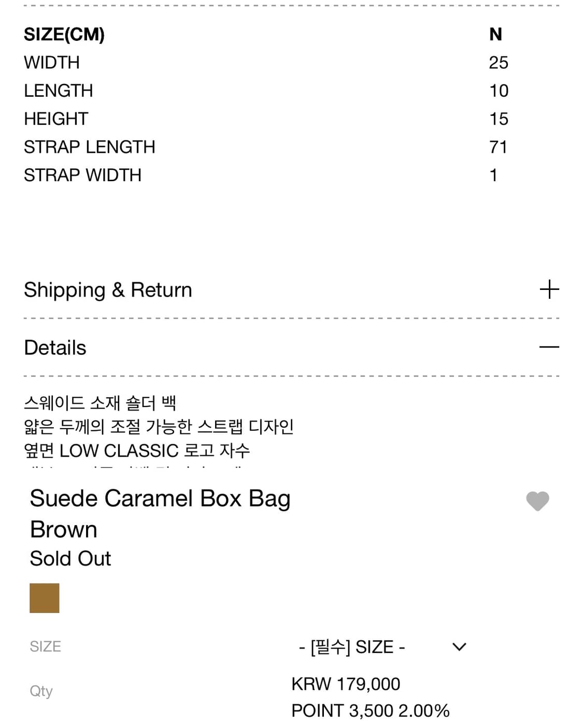Viewport: 583px width, 728px height.
Task: Click the KRW 179,000 price
Action: tap(346, 684)
